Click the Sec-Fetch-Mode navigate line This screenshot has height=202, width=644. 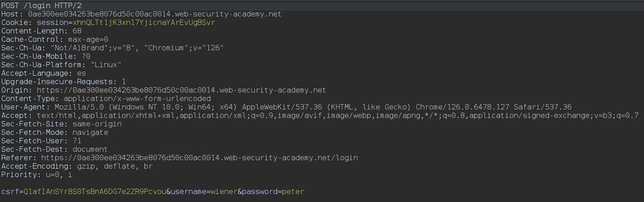tap(55, 132)
